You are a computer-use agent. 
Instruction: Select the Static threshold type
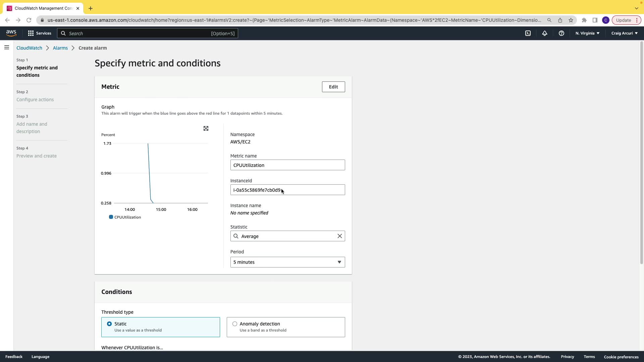(x=109, y=324)
